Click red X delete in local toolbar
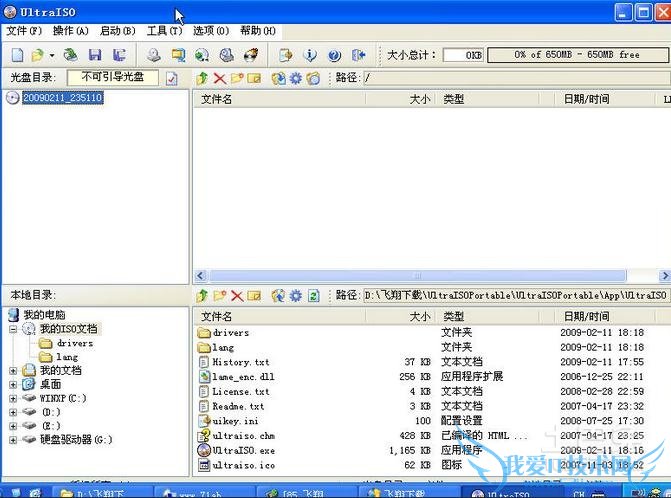The height and width of the screenshot is (498, 671). (x=237, y=296)
